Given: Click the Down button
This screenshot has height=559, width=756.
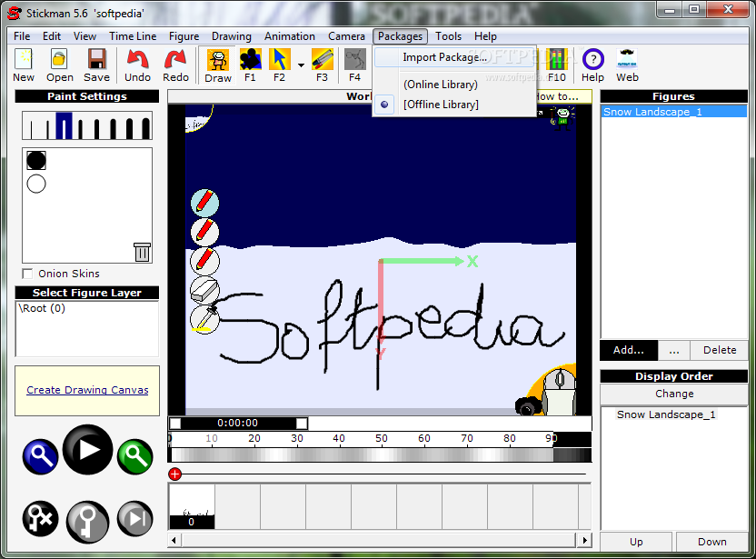Looking at the screenshot, I should pos(712,542).
